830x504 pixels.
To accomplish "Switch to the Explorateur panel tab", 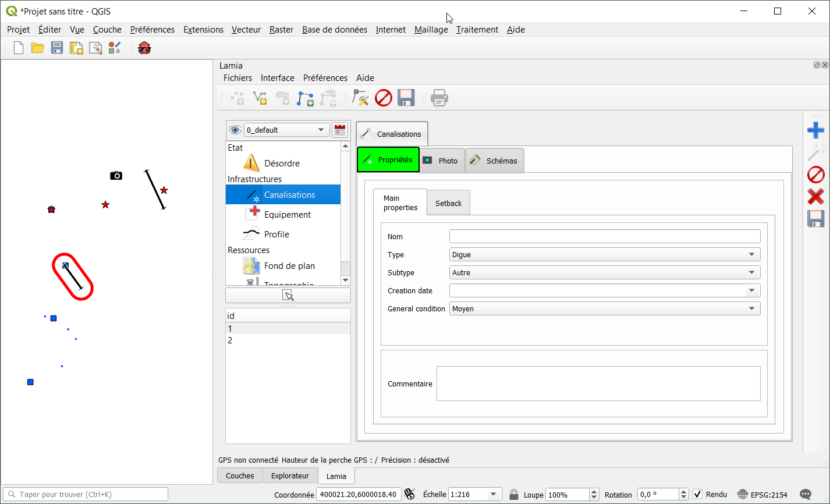I will [290, 475].
